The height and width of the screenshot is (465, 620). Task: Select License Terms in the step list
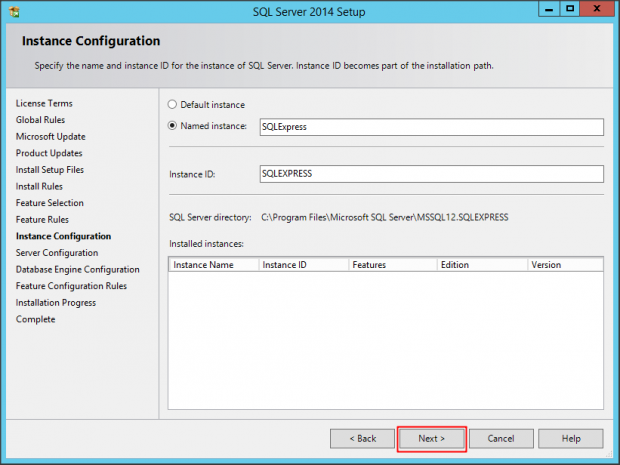44,104
